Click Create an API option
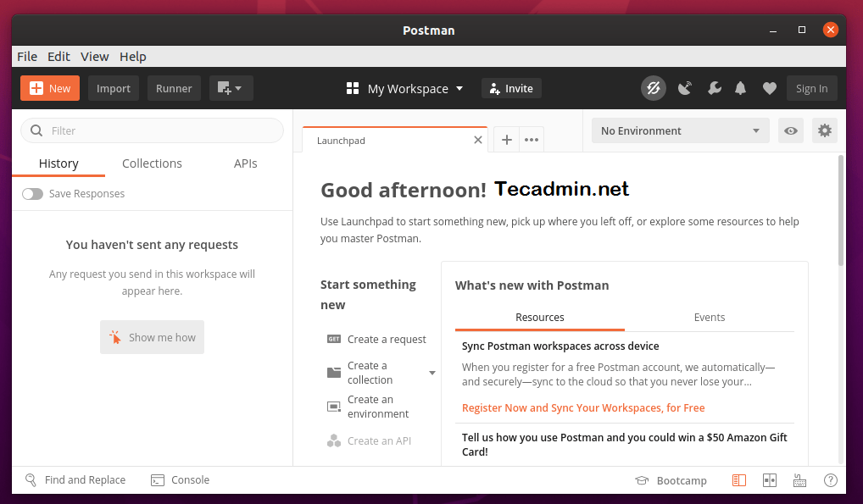 379,440
